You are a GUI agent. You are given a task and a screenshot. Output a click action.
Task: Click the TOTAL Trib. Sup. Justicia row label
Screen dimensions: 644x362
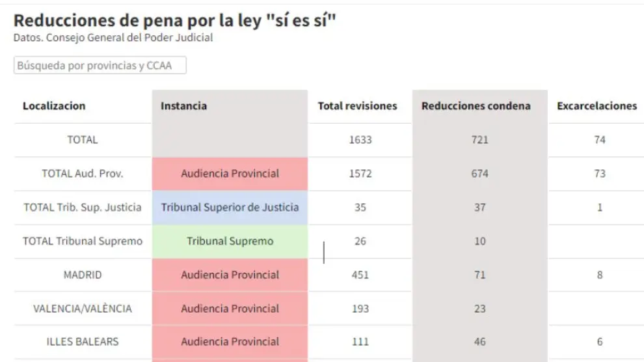83,208
